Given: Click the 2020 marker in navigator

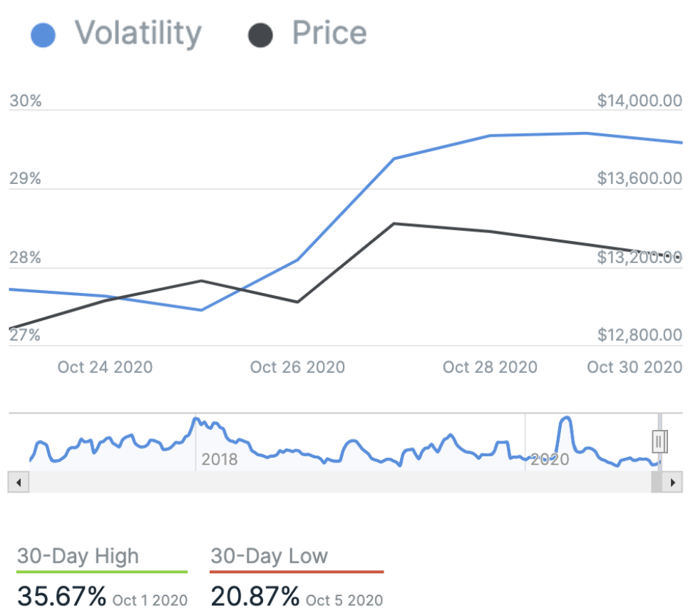Looking at the screenshot, I should tap(549, 459).
